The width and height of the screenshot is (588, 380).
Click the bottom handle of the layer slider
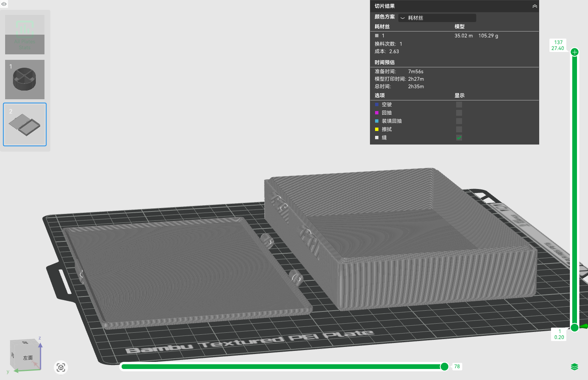(x=575, y=327)
